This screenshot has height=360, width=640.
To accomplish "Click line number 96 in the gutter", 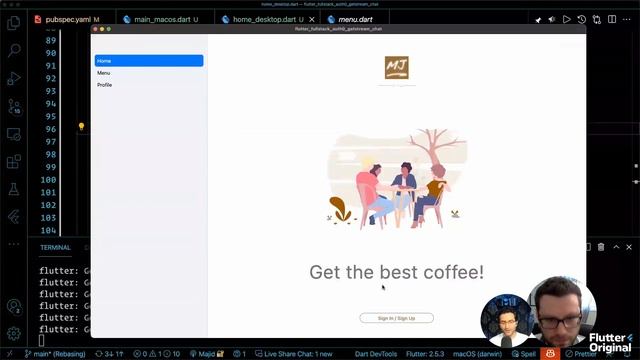I will (x=51, y=129).
